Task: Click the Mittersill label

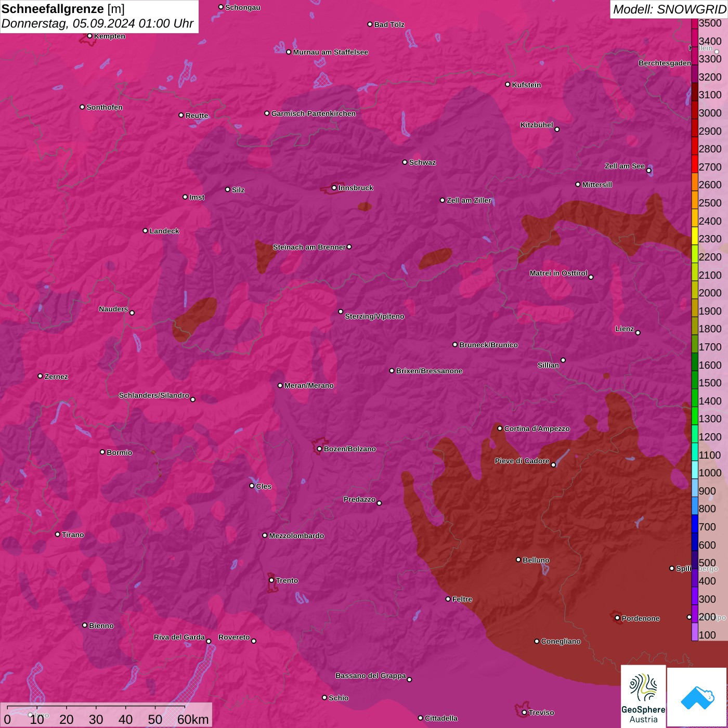Action: coord(597,185)
